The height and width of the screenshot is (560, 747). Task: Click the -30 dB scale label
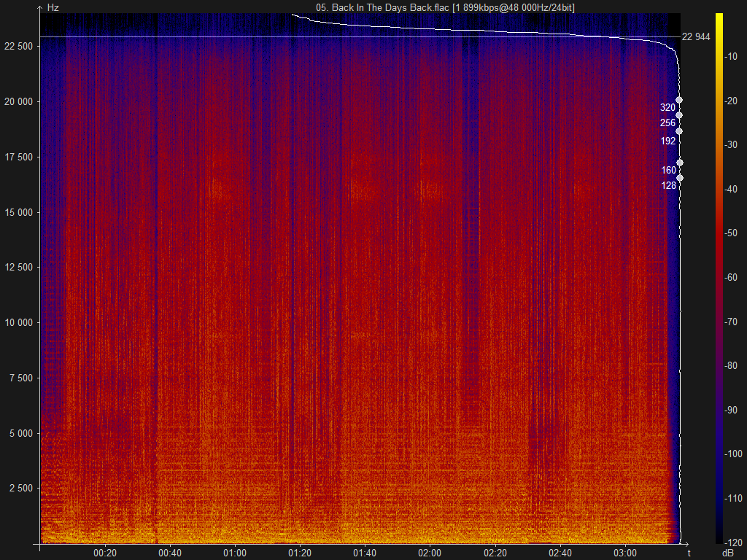731,145
